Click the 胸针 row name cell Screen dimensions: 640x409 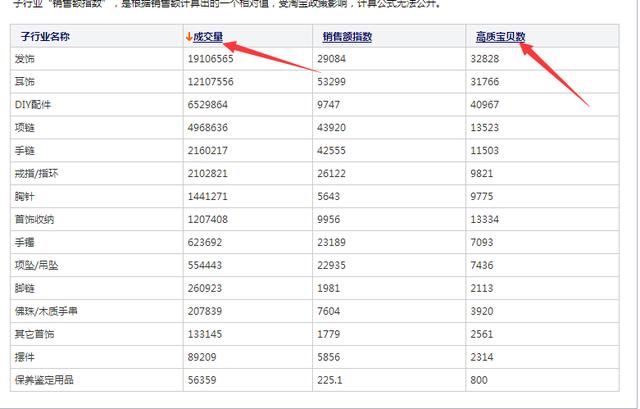(25, 195)
